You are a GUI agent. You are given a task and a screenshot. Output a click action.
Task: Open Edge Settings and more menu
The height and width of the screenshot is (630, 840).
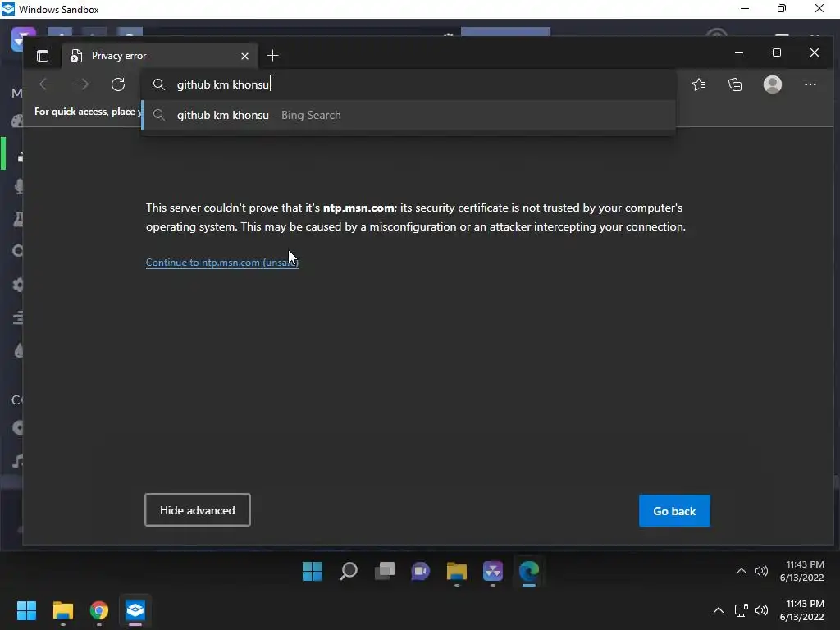pos(810,84)
